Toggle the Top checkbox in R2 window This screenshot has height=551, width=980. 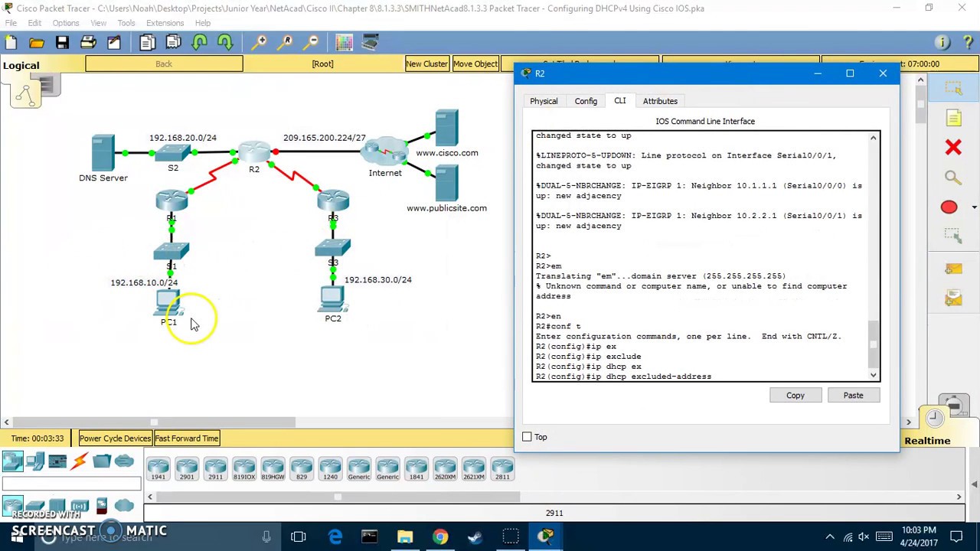tap(527, 437)
